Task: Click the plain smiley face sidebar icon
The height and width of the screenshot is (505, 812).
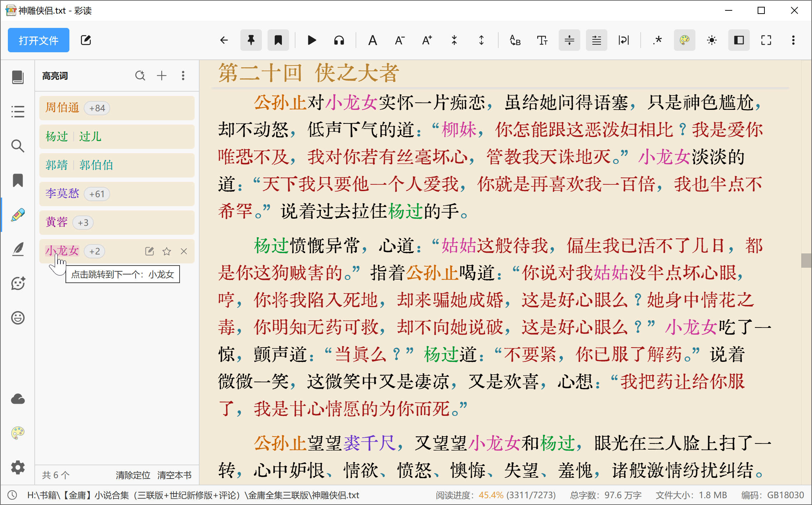Action: click(x=18, y=318)
